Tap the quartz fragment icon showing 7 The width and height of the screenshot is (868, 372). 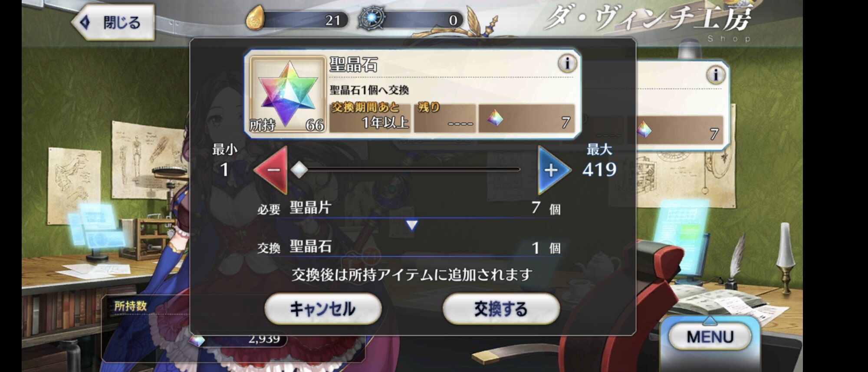[495, 117]
